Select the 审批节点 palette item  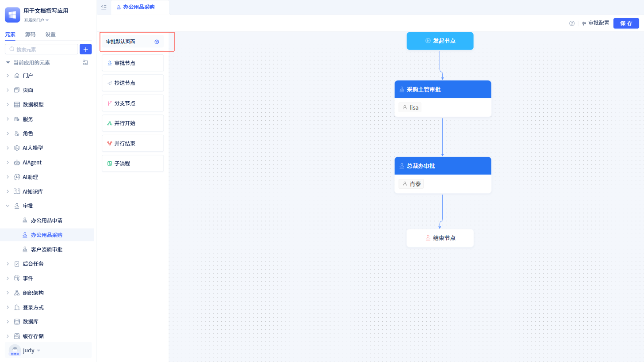(133, 63)
